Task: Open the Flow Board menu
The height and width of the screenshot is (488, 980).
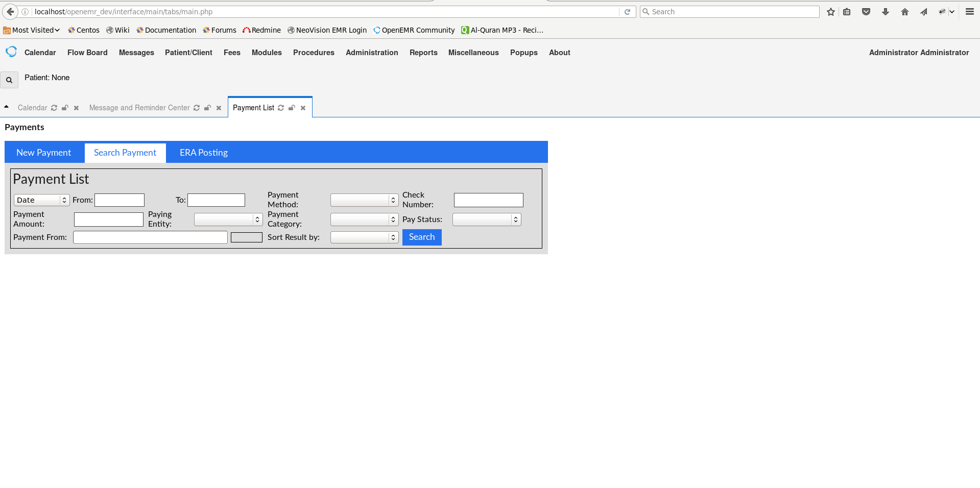Action: 87,53
